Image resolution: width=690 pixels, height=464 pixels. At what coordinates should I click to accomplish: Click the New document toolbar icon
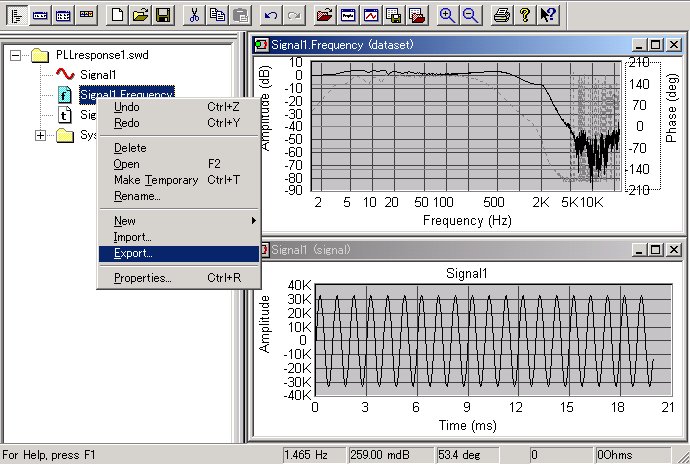point(118,14)
